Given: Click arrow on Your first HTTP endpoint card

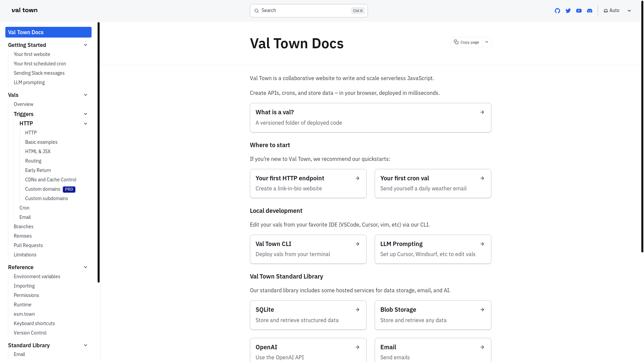Looking at the screenshot, I should point(357,178).
